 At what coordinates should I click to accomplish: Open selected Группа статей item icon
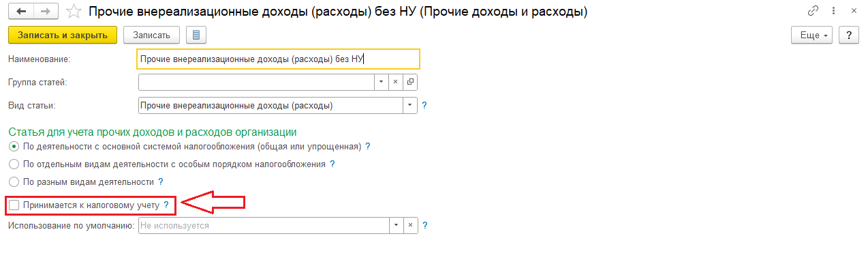410,82
